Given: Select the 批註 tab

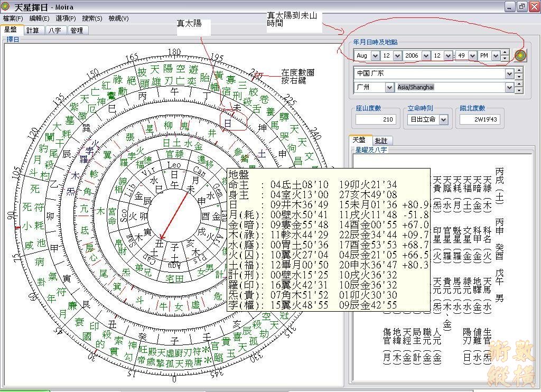Looking at the screenshot, I should [381, 141].
